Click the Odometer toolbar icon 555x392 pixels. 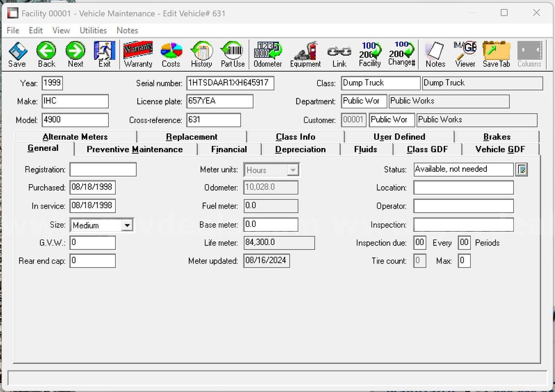(268, 54)
